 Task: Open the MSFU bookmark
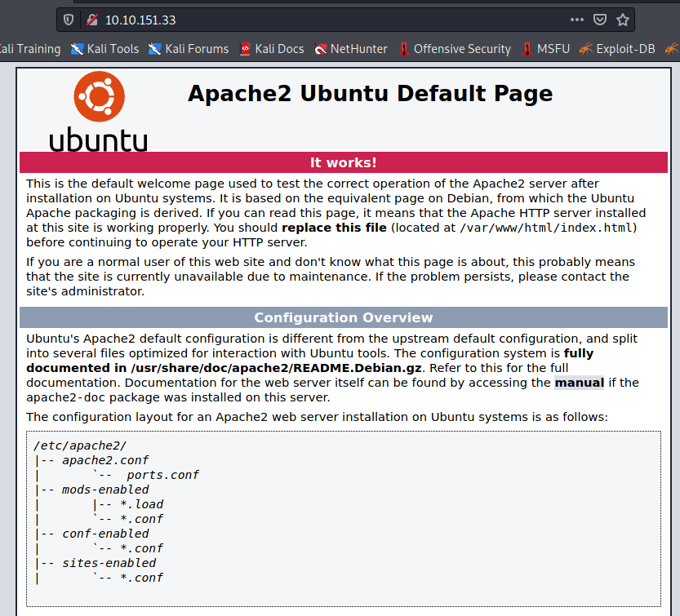click(x=545, y=49)
